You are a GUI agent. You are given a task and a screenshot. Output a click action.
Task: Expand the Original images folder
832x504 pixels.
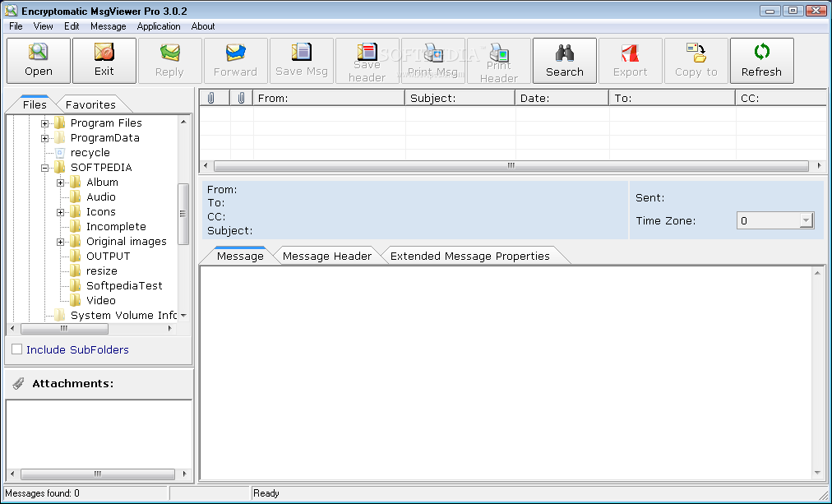[61, 242]
